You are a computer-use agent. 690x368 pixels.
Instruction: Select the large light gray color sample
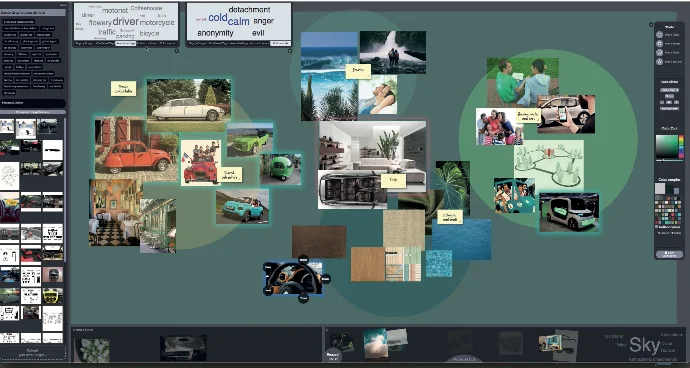[x=660, y=188]
